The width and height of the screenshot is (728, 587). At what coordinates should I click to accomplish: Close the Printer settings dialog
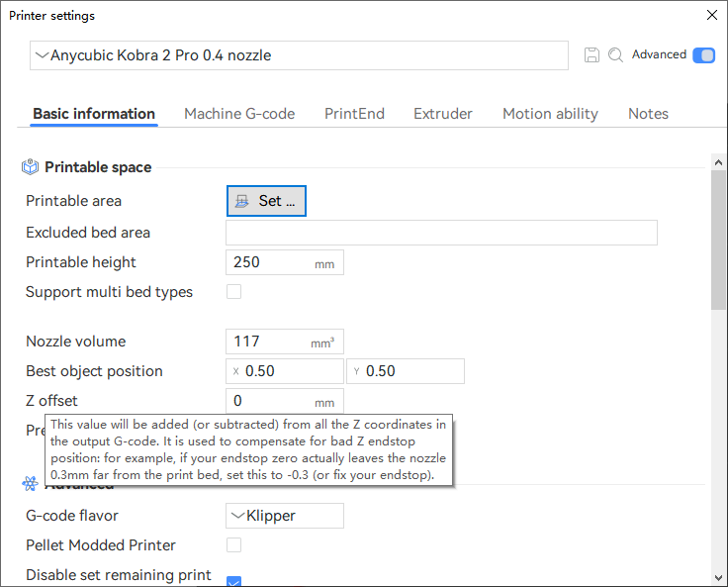click(x=712, y=15)
